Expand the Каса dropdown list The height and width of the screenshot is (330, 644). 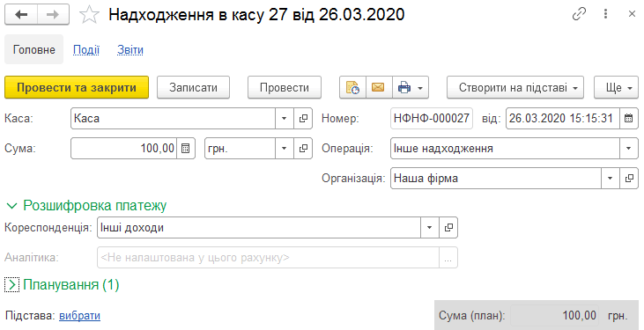(x=285, y=118)
